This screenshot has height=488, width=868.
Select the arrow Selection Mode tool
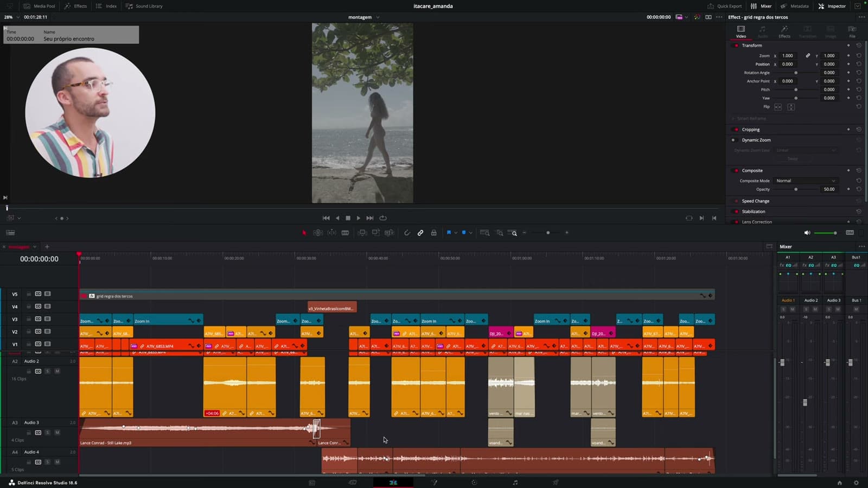click(x=304, y=233)
